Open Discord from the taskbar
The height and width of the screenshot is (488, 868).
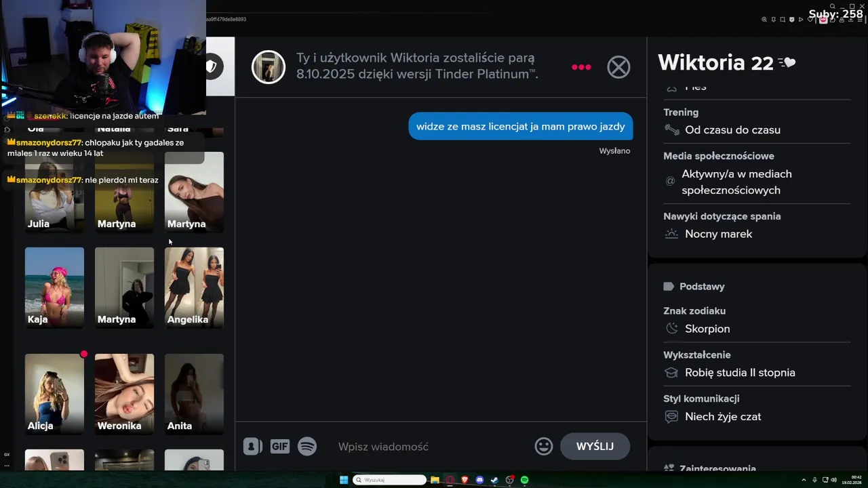pyautogui.click(x=479, y=480)
